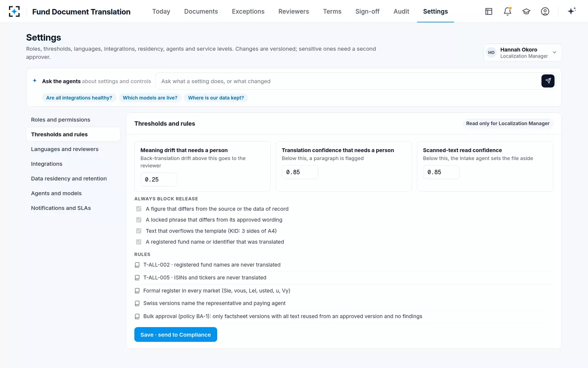
Task: Click the Scanned-text read confidence field
Action: pyautogui.click(x=441, y=172)
